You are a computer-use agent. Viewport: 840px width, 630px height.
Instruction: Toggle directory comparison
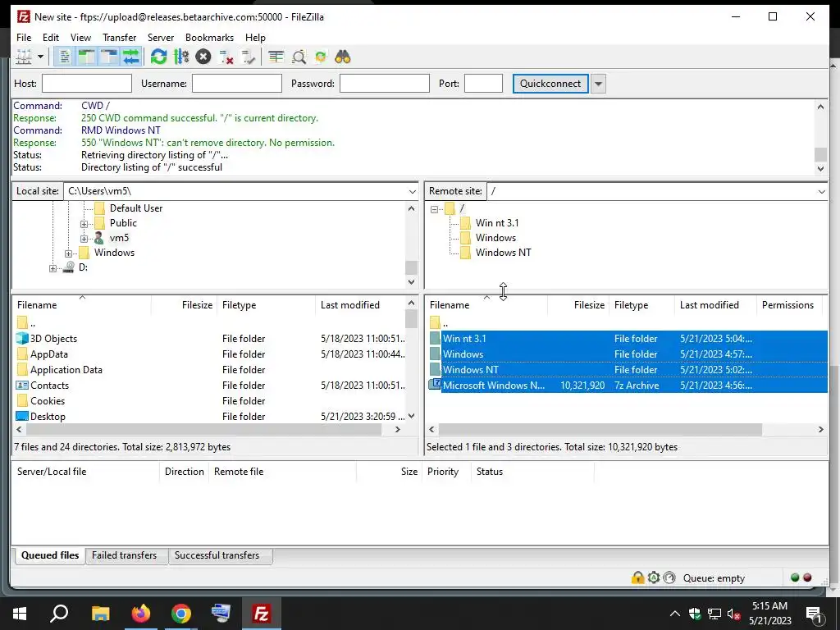point(299,57)
